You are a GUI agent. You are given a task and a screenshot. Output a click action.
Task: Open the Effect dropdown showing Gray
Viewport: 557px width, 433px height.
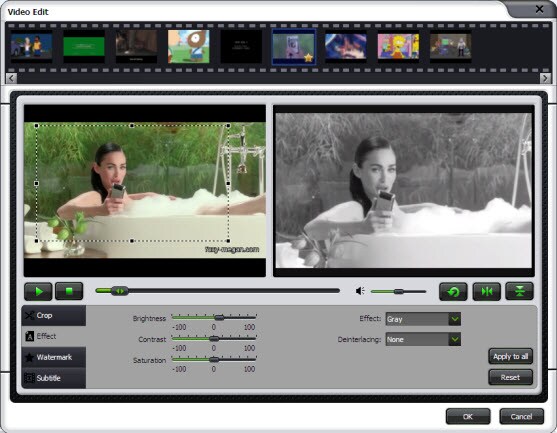423,319
